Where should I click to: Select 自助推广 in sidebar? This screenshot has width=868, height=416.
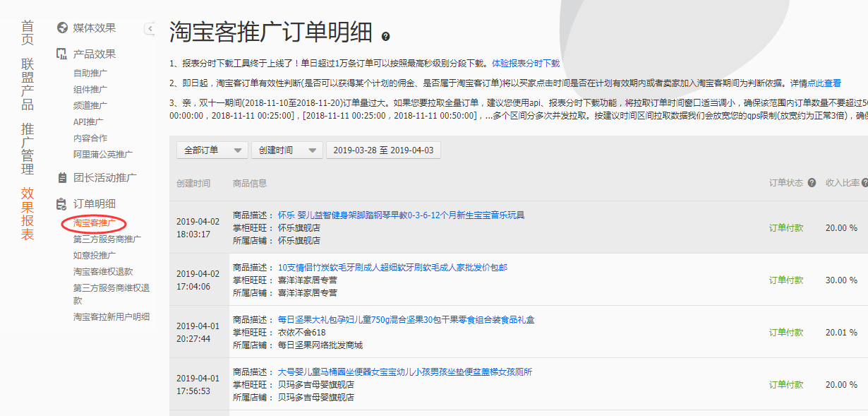(90, 73)
